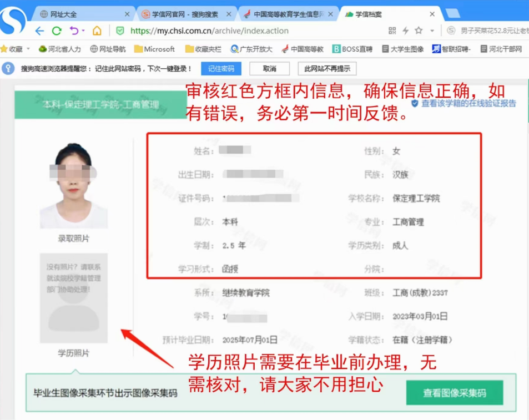Image resolution: width=529 pixels, height=420 pixels.
Task: Click the browser back arrow
Action: click(39, 31)
